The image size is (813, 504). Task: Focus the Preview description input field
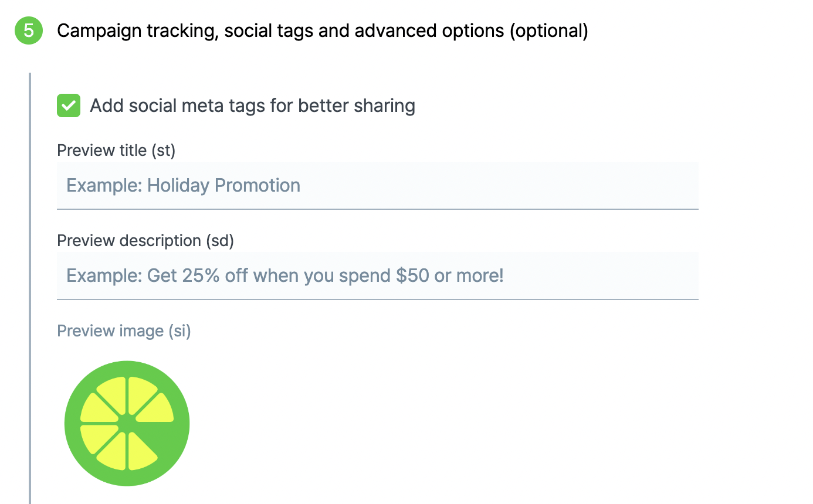click(x=378, y=275)
